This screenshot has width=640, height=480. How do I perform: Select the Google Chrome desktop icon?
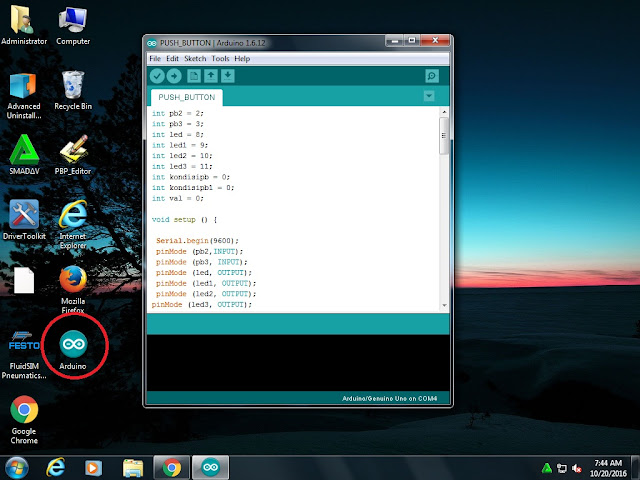tap(24, 420)
